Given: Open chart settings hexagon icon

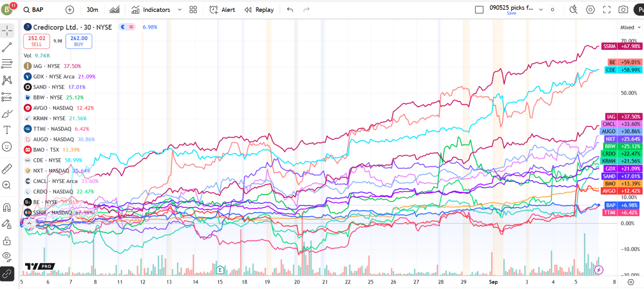Looking at the screenshot, I should point(590,10).
